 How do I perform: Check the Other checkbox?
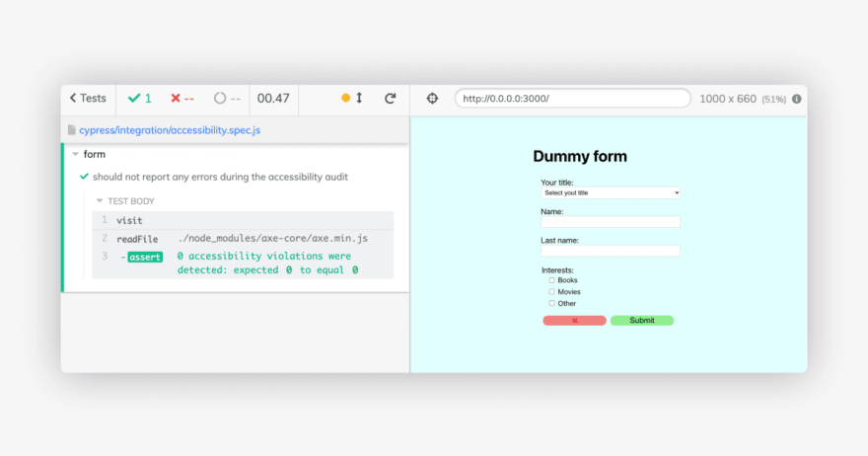551,304
